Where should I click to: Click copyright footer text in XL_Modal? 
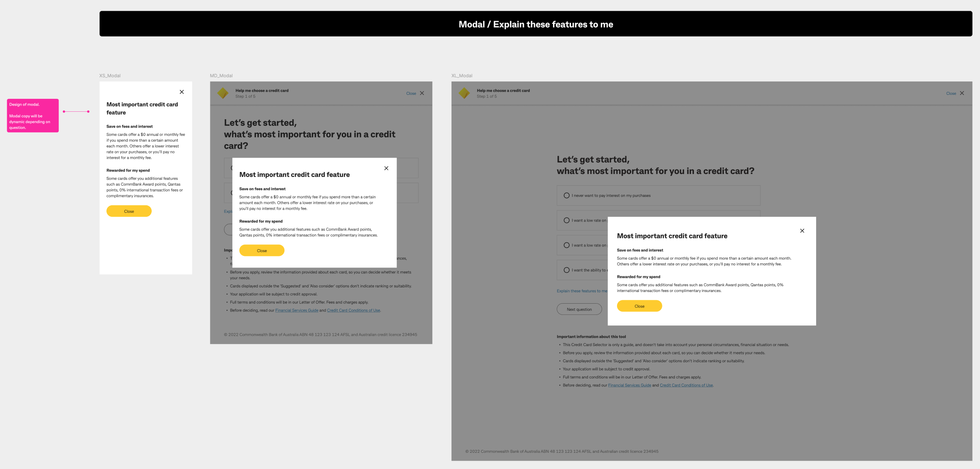(562, 451)
